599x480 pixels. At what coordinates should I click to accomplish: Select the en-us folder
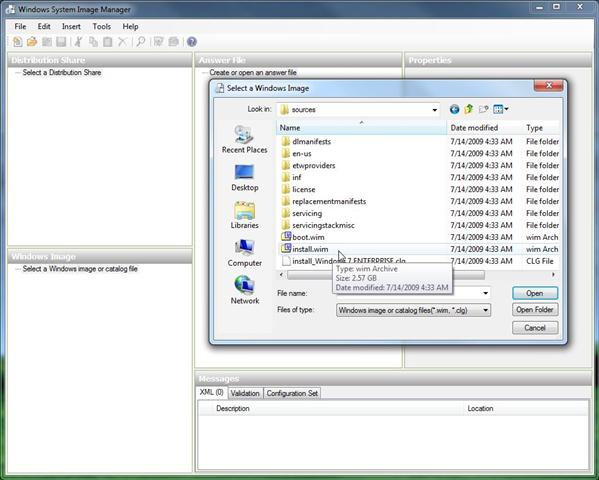296,154
